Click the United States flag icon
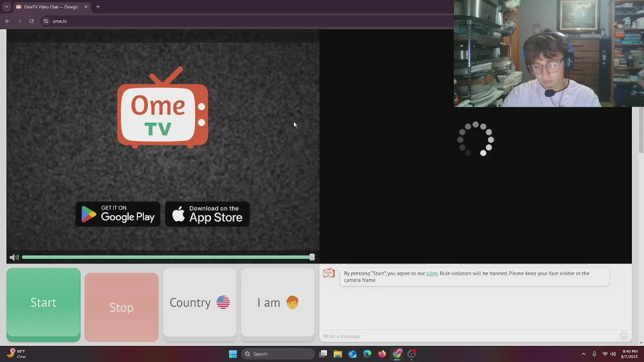The width and height of the screenshot is (644, 362). [x=223, y=302]
